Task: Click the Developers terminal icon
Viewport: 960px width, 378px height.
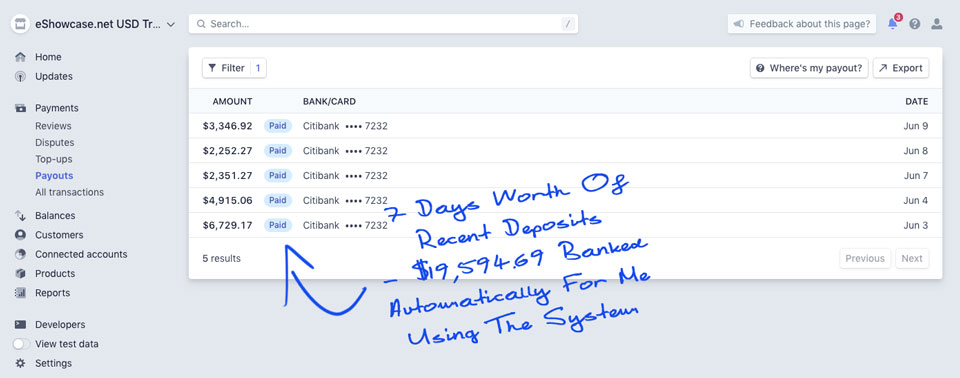Action: (20, 325)
